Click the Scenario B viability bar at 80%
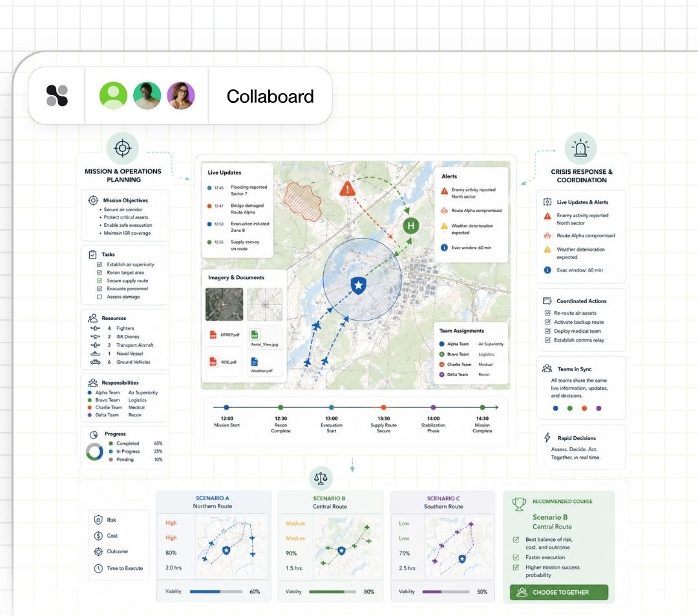Viewport: 698px width, 616px height. click(x=333, y=591)
